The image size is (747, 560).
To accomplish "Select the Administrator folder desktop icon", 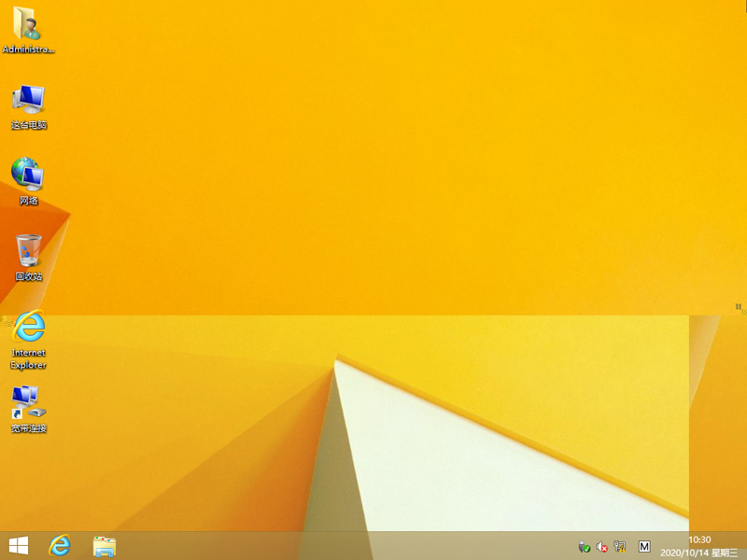I will coord(28,30).
